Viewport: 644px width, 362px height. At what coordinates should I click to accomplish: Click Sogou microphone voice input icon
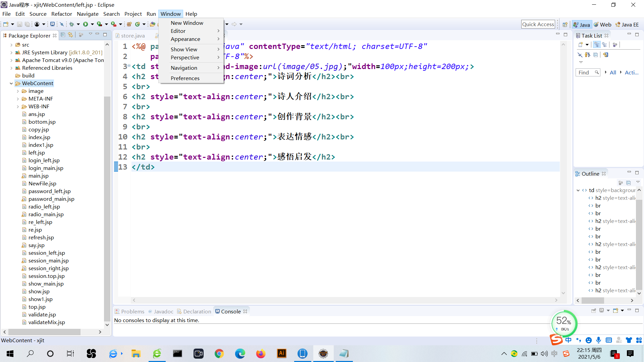tap(599, 340)
